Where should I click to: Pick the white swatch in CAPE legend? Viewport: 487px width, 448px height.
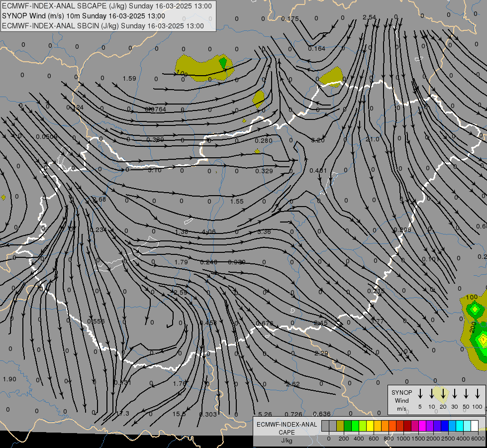tap(474, 426)
